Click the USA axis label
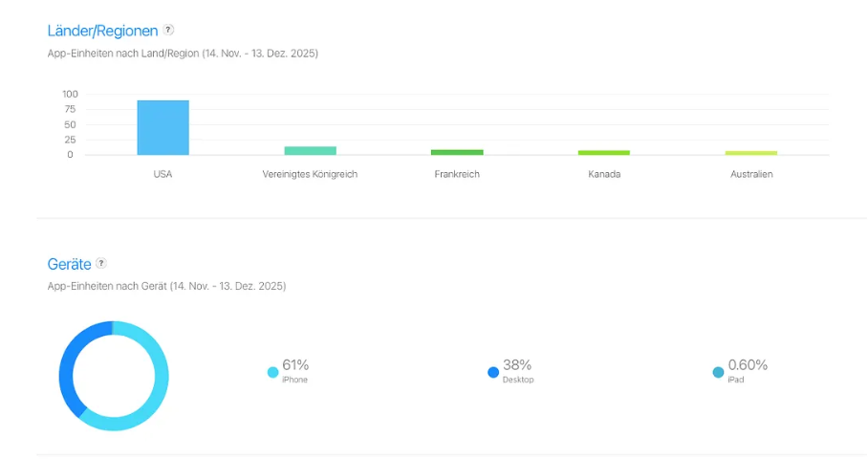The image size is (868, 459). 163,174
